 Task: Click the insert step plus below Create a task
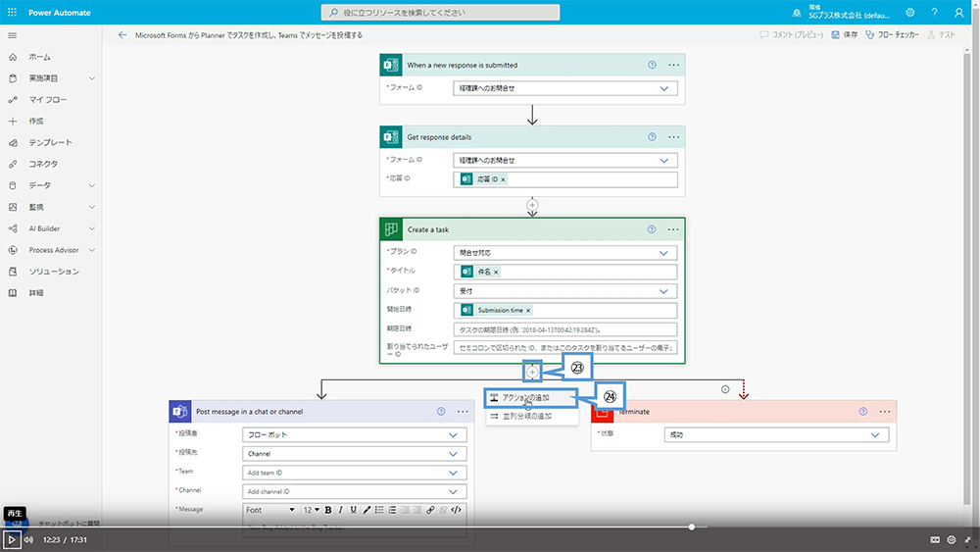tap(532, 372)
